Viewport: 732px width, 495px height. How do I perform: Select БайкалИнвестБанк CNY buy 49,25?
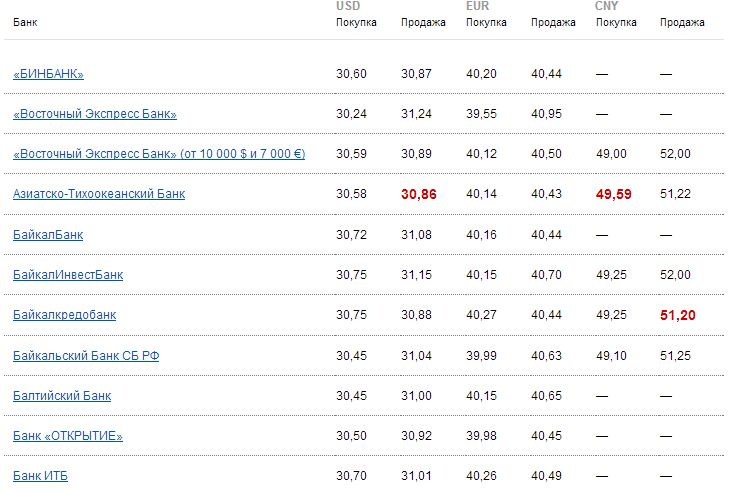point(611,275)
